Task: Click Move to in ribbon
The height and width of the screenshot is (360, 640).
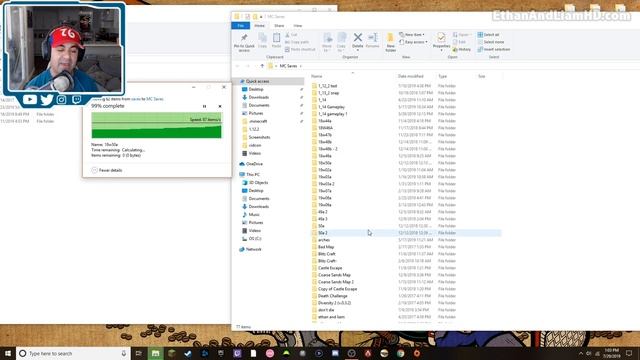Action: tap(327, 42)
